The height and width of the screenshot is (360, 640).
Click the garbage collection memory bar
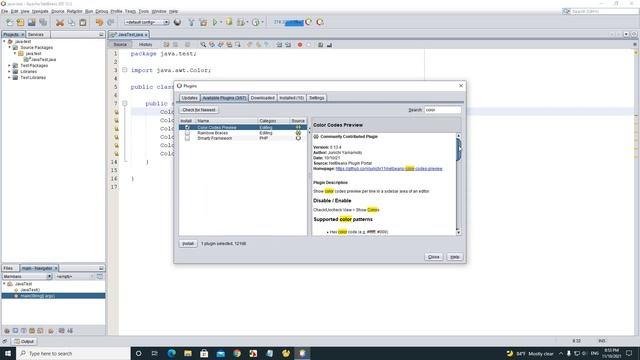pyautogui.click(x=288, y=22)
